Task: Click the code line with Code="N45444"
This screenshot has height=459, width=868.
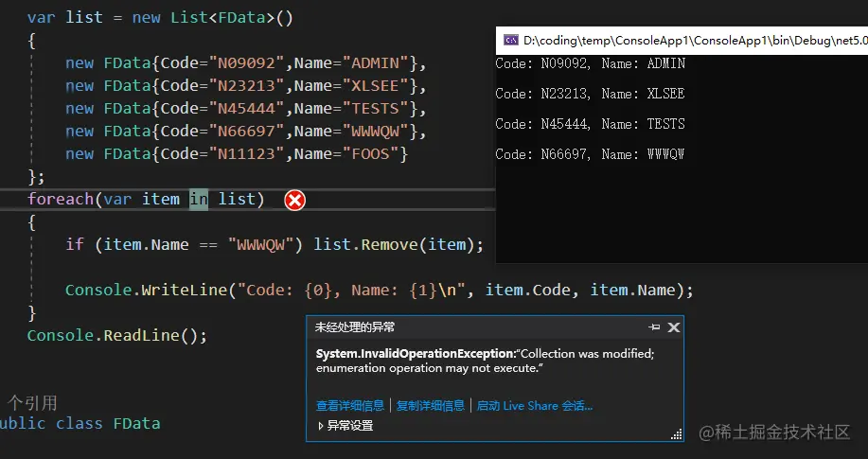Action: point(246,109)
